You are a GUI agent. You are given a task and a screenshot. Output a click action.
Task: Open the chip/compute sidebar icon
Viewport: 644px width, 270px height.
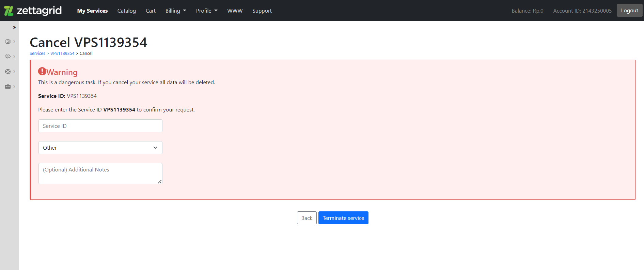point(8,42)
